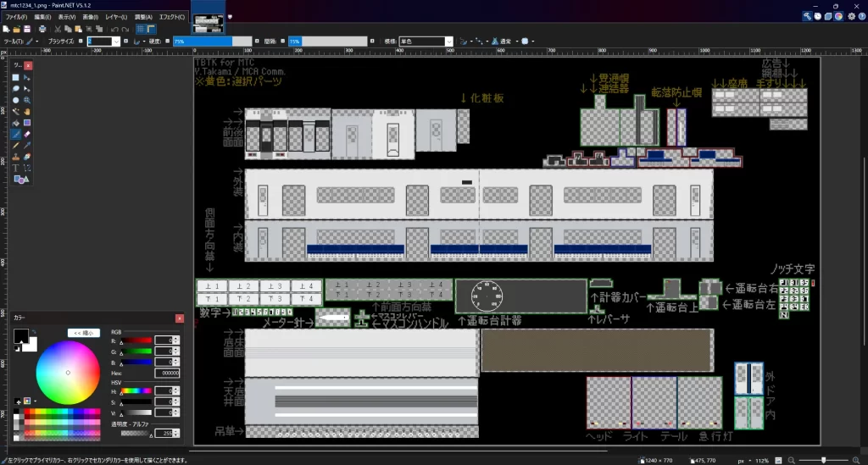Click the Print icon in the toolbar
Image resolution: width=868 pixels, height=465 pixels.
[41, 29]
